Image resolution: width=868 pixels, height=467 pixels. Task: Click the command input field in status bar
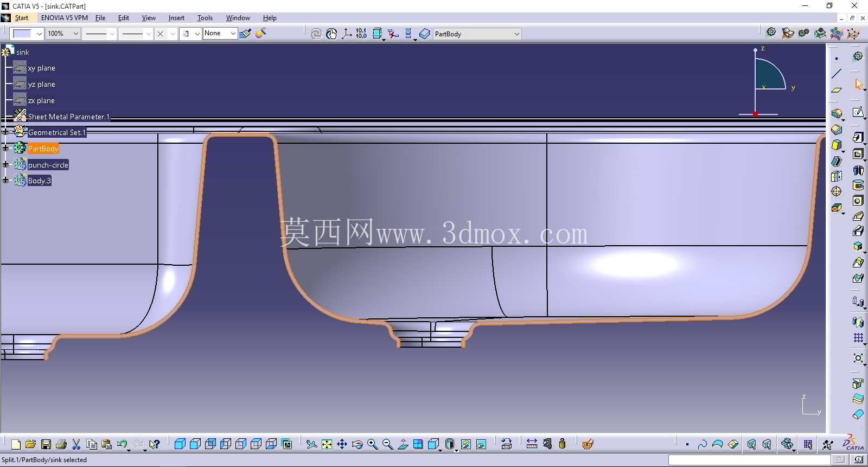coord(750,460)
